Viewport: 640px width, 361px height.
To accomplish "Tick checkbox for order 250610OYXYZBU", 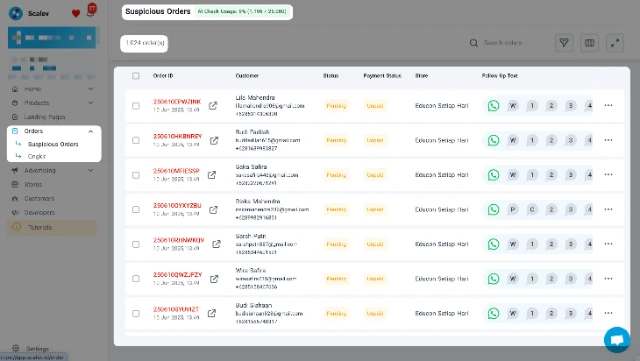I will (x=136, y=209).
